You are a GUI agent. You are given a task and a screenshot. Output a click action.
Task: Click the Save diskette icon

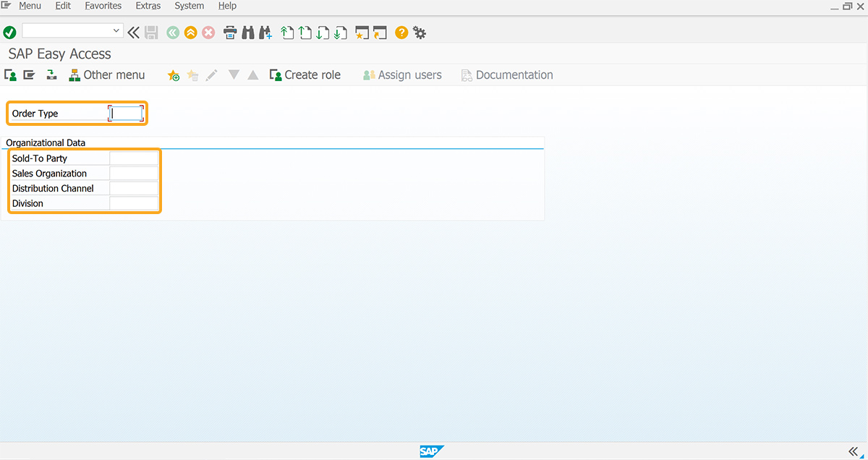point(151,32)
